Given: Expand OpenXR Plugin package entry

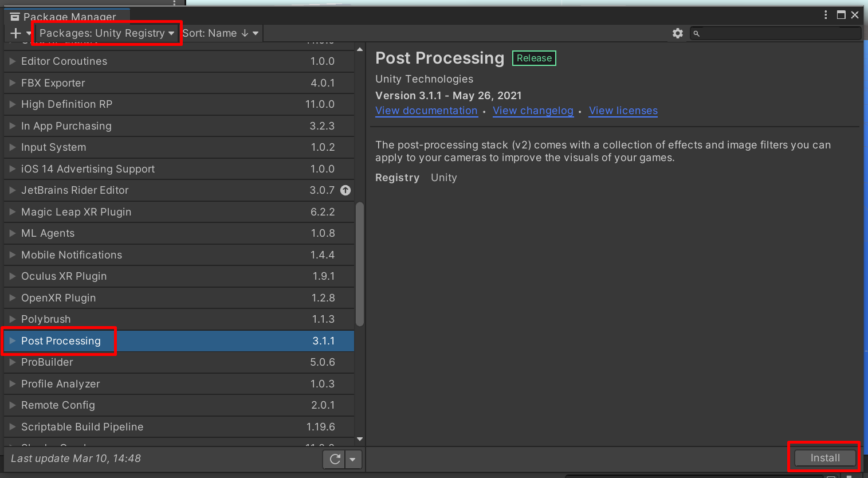Looking at the screenshot, I should point(13,297).
